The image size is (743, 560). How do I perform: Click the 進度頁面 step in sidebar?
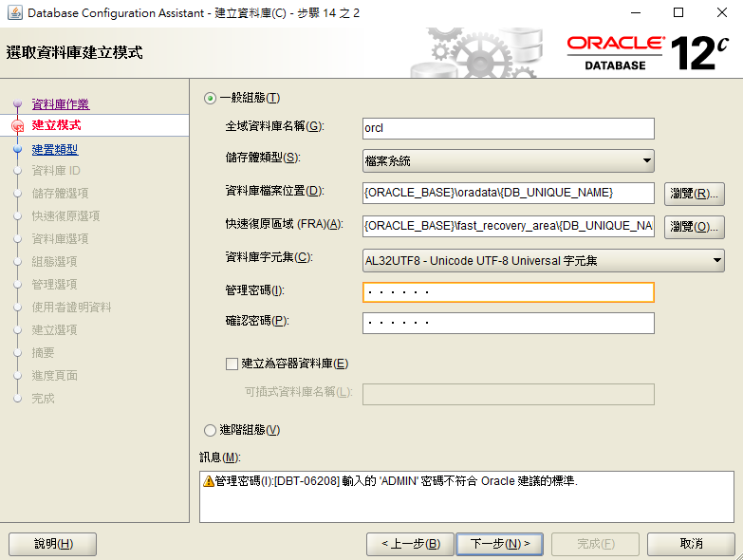(x=54, y=376)
